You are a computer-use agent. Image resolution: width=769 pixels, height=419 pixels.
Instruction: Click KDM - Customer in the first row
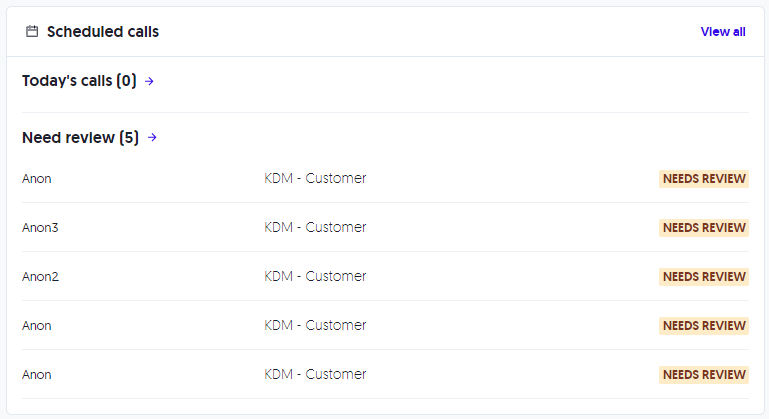[315, 179]
